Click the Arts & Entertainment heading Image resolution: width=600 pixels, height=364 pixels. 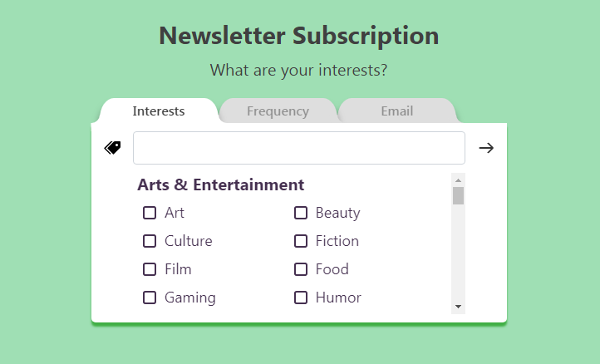coord(220,184)
